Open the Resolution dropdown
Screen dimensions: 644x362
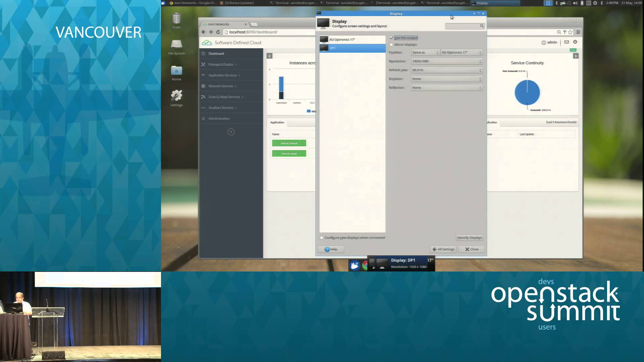coord(446,61)
